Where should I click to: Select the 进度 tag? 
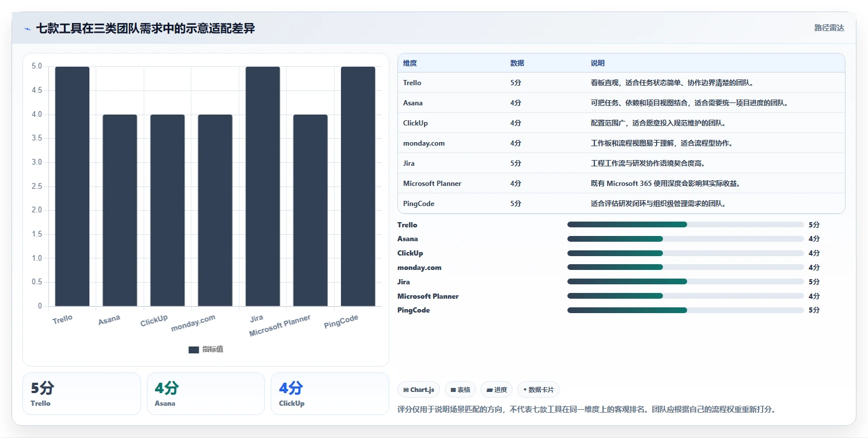tap(496, 390)
